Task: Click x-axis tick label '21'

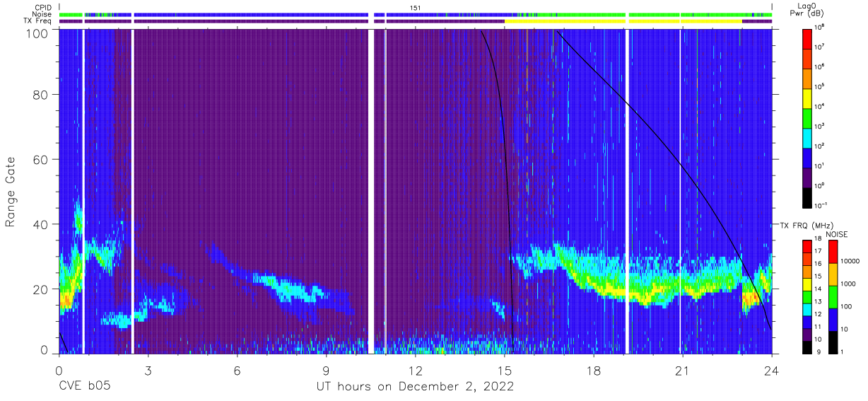Action: tap(682, 371)
